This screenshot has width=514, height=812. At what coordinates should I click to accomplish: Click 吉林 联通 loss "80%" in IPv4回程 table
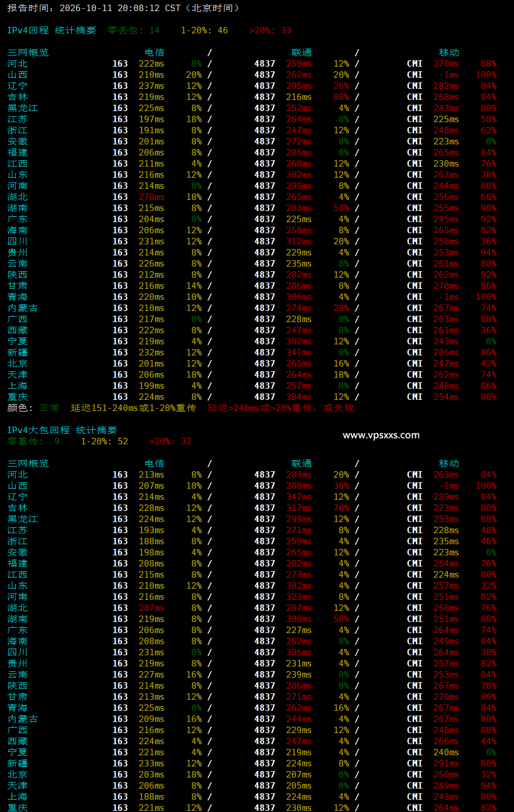coord(341,97)
